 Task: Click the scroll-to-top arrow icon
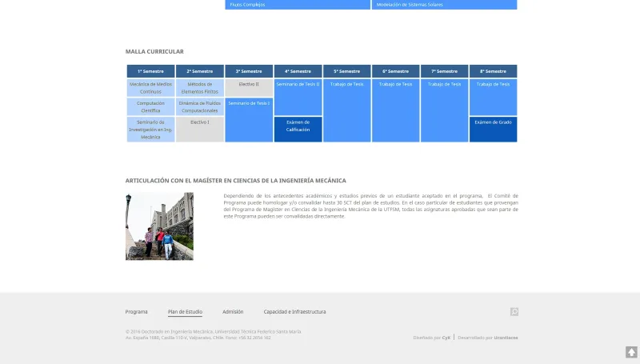[x=631, y=352]
